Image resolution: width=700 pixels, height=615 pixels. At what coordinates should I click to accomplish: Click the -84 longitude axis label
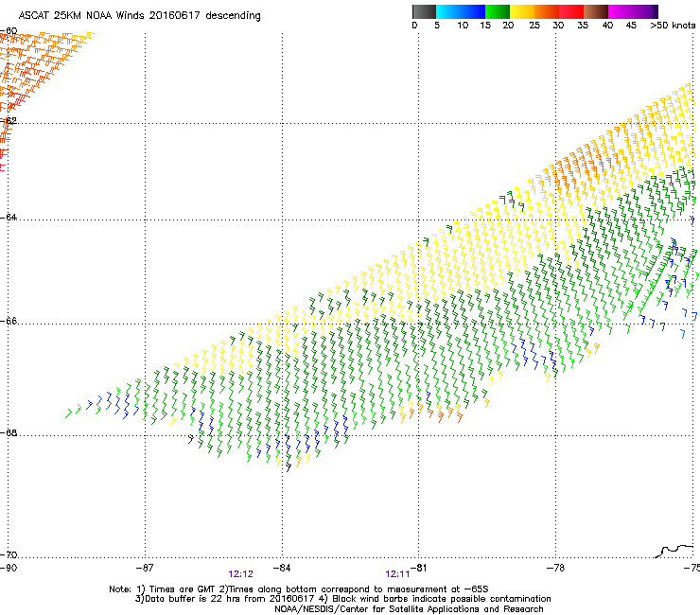click(x=281, y=568)
